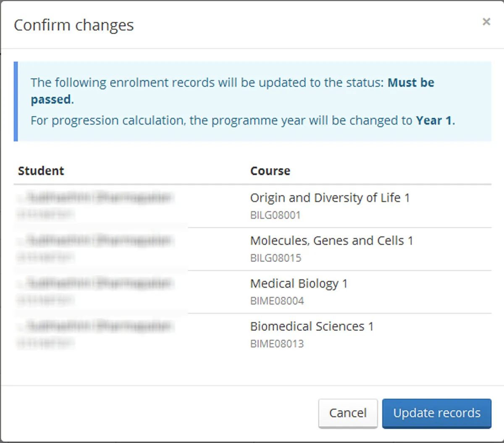This screenshot has width=504, height=443.
Task: Click the Update records button
Action: click(x=436, y=413)
